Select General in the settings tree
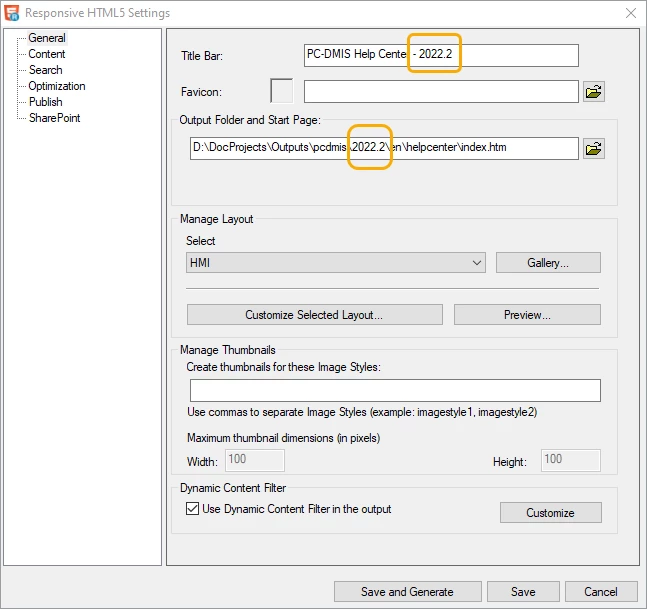647x609 pixels. point(47,38)
